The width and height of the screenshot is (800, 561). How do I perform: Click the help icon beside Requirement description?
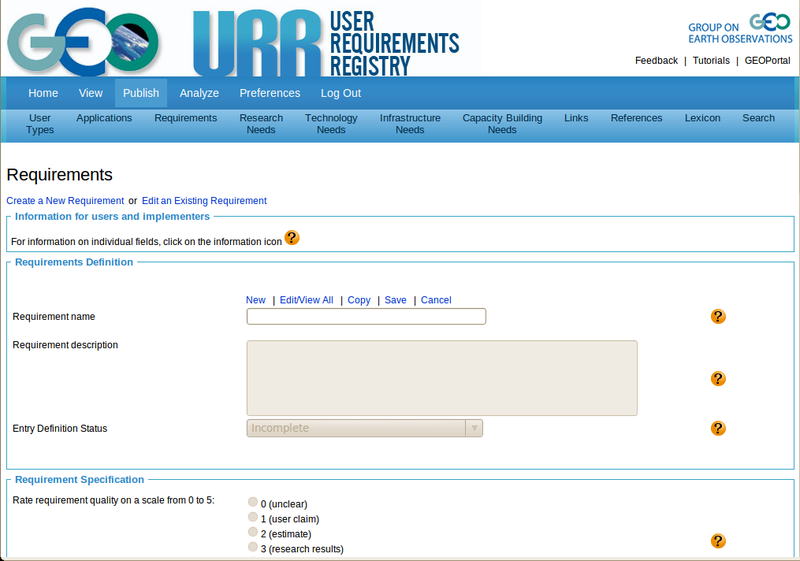717,379
